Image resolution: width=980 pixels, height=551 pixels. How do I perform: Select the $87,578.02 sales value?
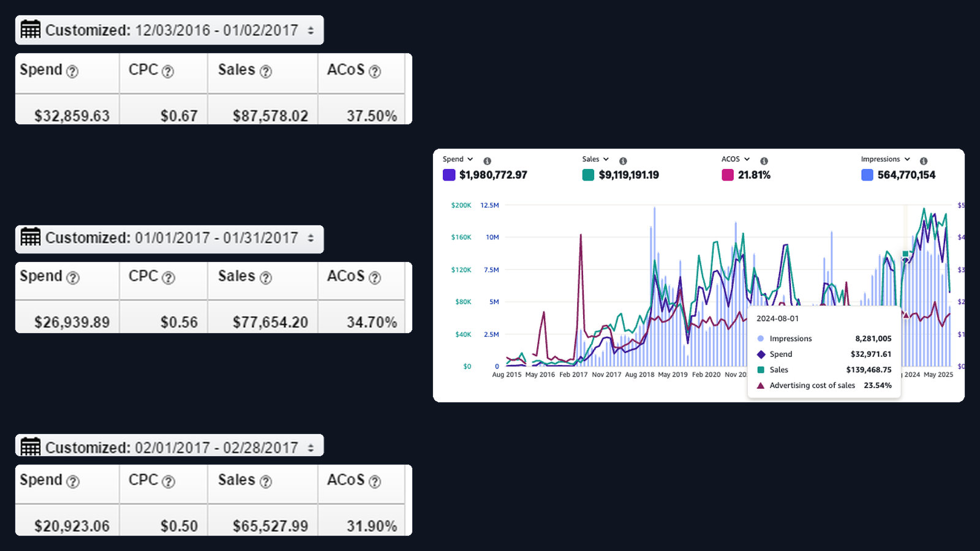point(270,116)
